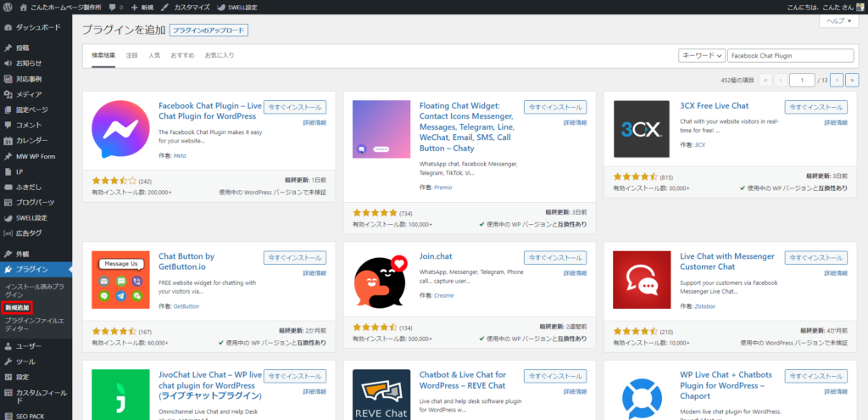The image size is (868, 420).
Task: Open 広告タグ in sidebar
Action: [x=36, y=233]
